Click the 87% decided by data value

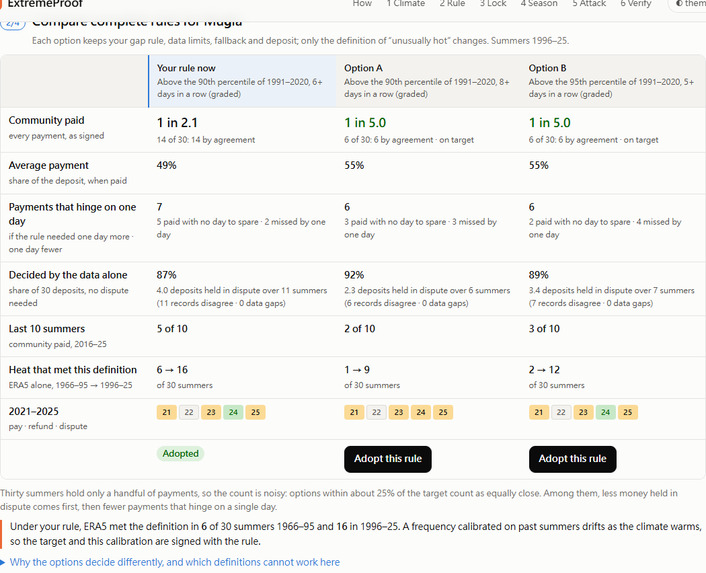167,275
